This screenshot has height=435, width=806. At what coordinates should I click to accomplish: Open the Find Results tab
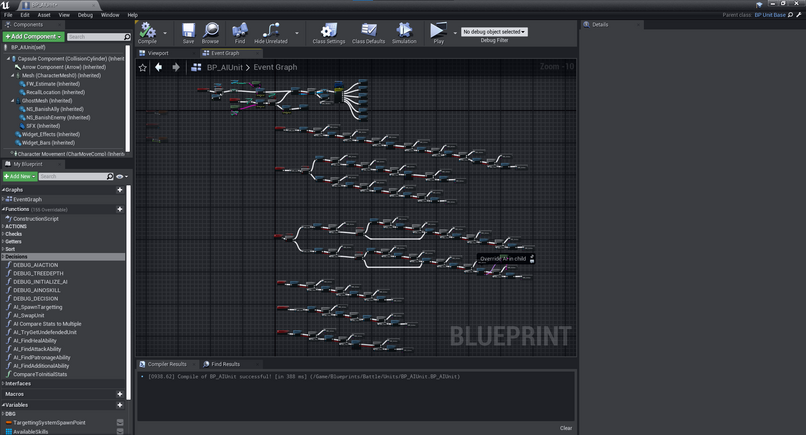point(225,364)
